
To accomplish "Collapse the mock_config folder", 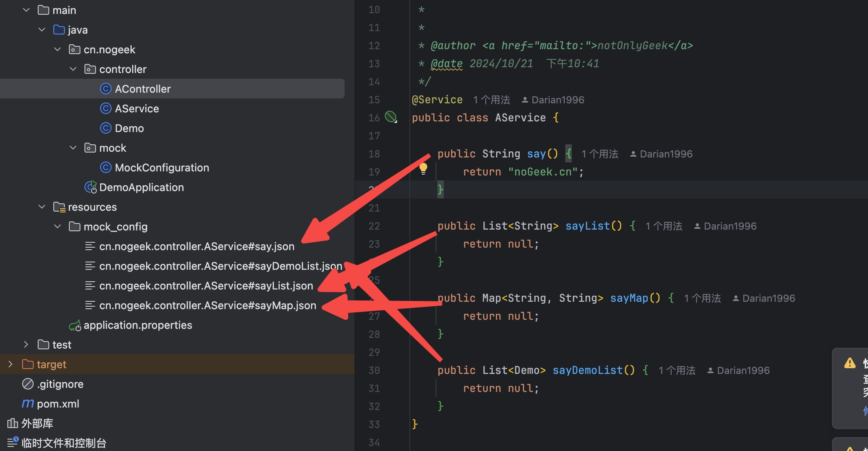I will click(x=57, y=227).
